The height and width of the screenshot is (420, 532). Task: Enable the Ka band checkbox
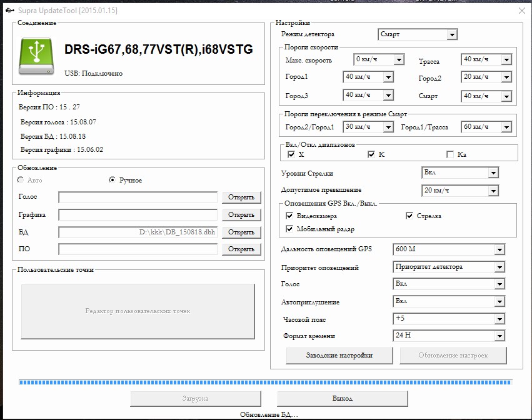pyautogui.click(x=450, y=154)
